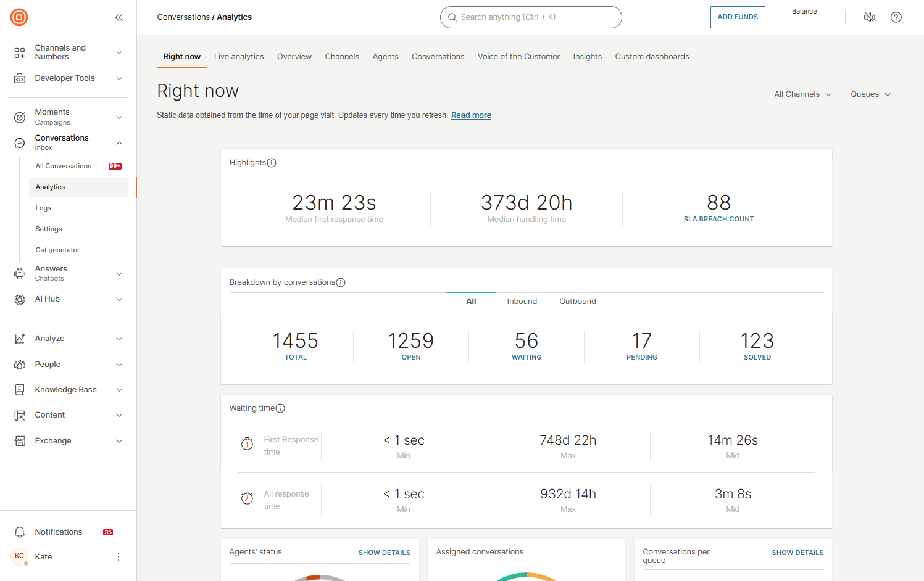Open Kate's three-dot user menu
Image resolution: width=924 pixels, height=581 pixels.
tap(119, 557)
